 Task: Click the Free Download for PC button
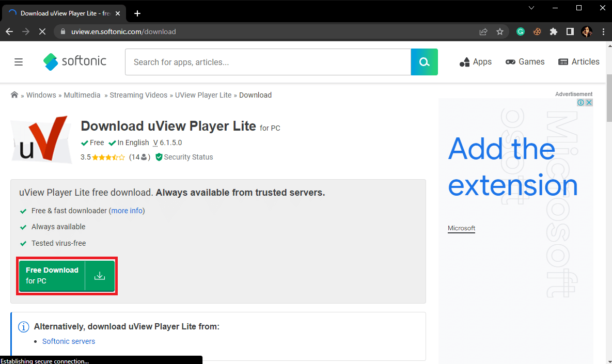click(x=67, y=276)
